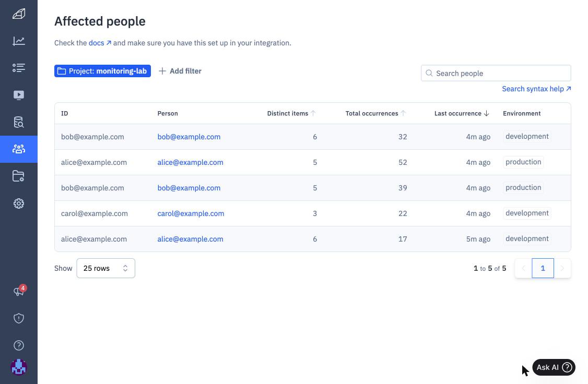Viewport: 588px width, 384px height.
Task: Open the shield alert icon in sidebar
Action: tap(19, 318)
